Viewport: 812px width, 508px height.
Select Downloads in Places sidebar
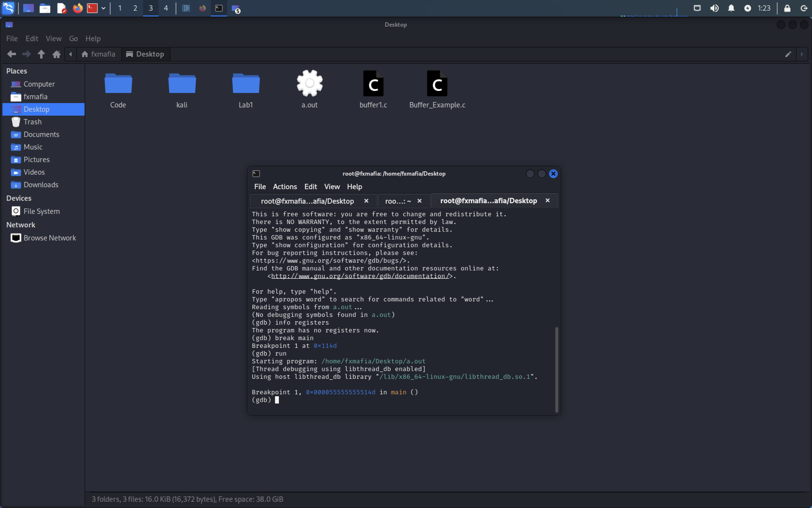(x=43, y=185)
